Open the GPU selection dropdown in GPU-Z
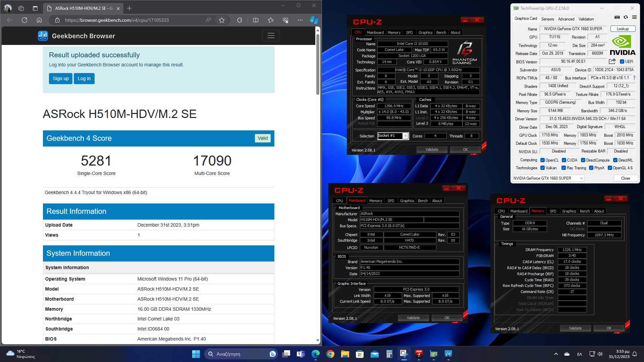The image size is (644, 362). click(548, 178)
